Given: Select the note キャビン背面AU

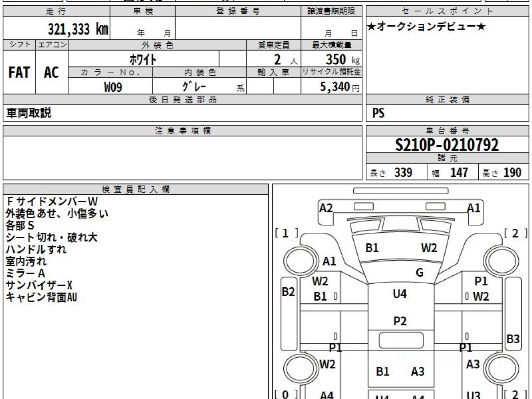Looking at the screenshot, I should (41, 297).
